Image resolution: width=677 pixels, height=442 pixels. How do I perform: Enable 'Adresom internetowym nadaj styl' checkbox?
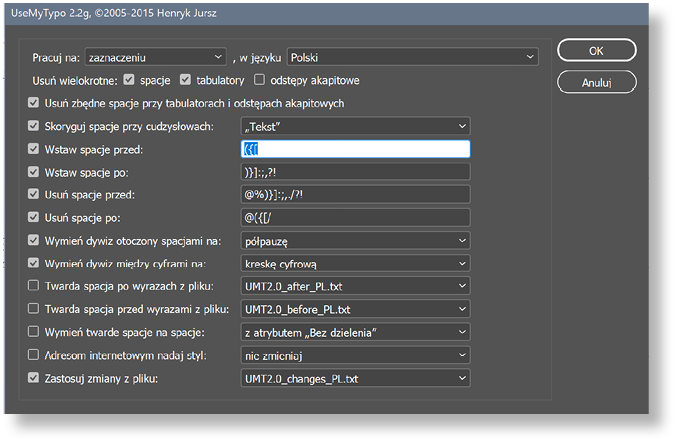tap(33, 355)
